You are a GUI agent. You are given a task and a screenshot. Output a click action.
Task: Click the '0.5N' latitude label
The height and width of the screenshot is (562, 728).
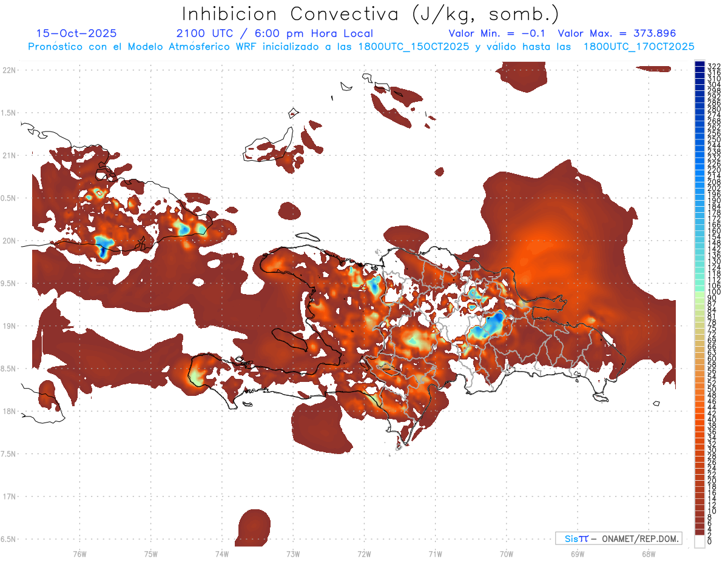tap(9, 198)
